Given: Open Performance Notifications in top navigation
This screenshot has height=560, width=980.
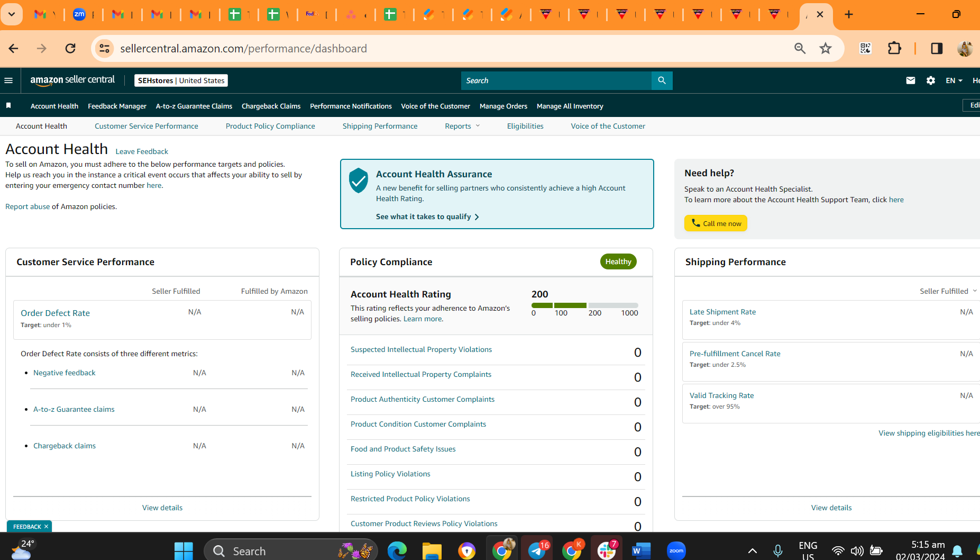Looking at the screenshot, I should [351, 106].
